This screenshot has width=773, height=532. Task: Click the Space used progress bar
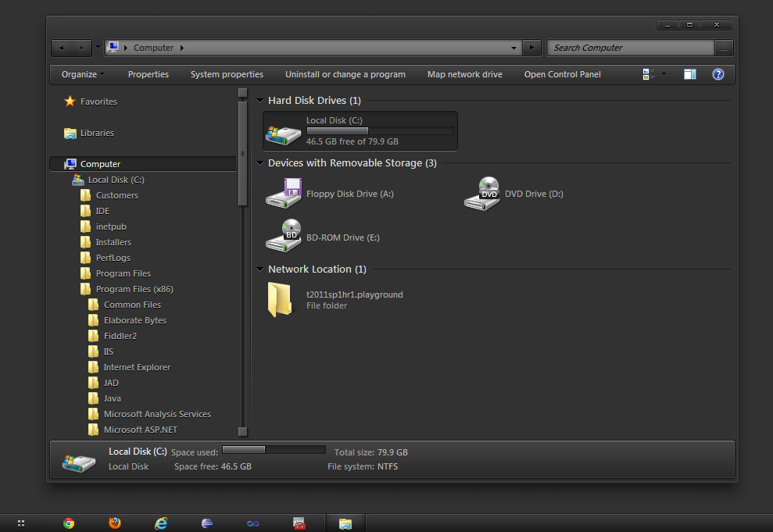(274, 449)
